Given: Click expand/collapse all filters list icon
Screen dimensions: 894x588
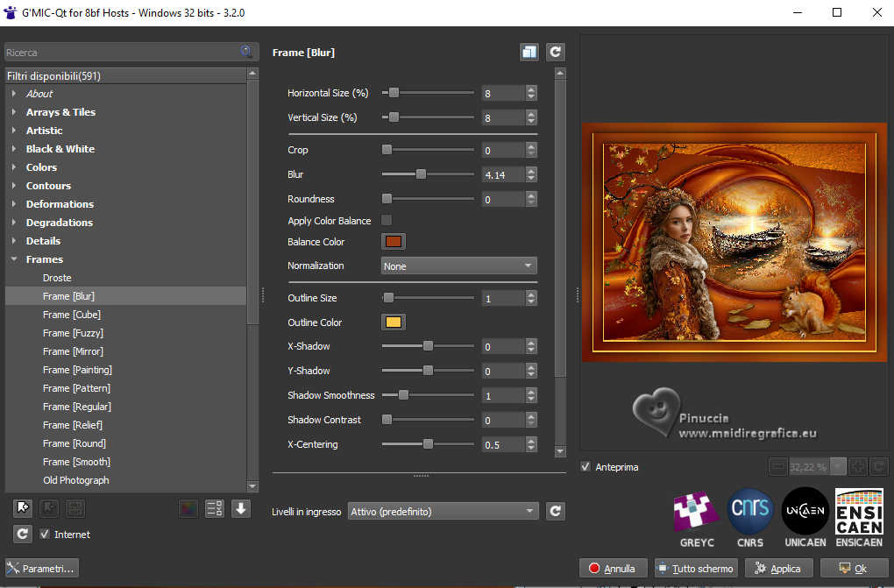Looking at the screenshot, I should click(215, 508).
